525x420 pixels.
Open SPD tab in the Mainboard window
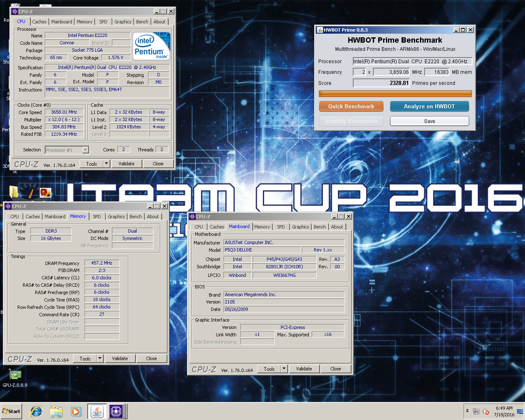tap(281, 227)
